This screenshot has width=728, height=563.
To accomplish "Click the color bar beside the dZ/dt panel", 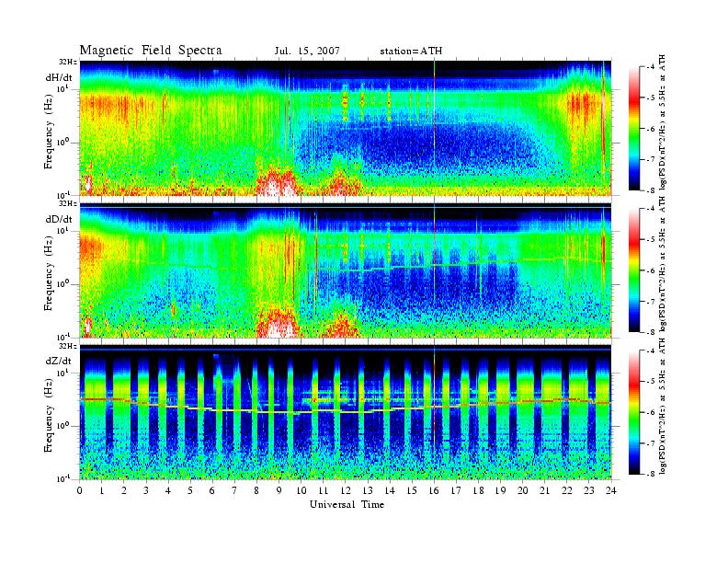I will pyautogui.click(x=633, y=412).
